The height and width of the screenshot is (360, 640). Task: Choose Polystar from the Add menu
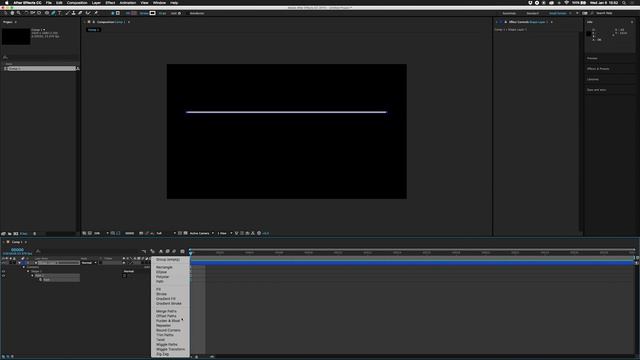(x=162, y=277)
